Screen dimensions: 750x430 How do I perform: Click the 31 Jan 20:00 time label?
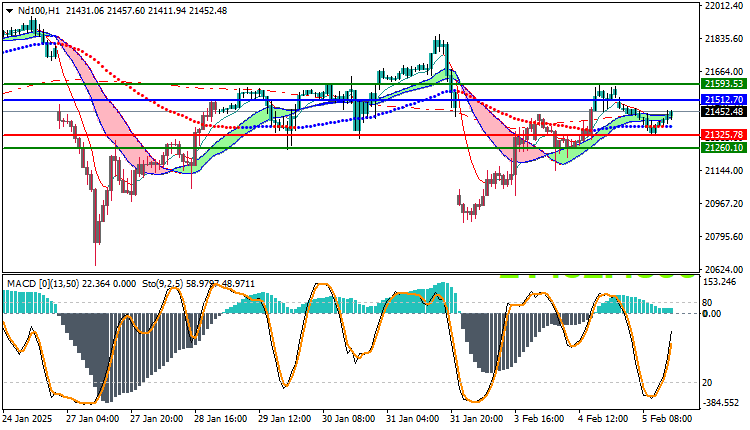[x=477, y=419]
